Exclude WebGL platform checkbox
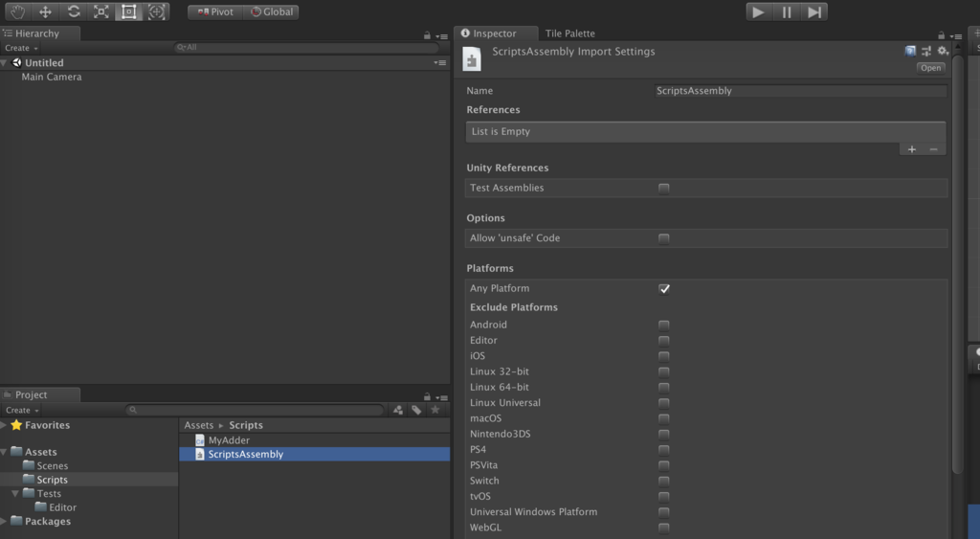980x539 pixels. click(664, 528)
